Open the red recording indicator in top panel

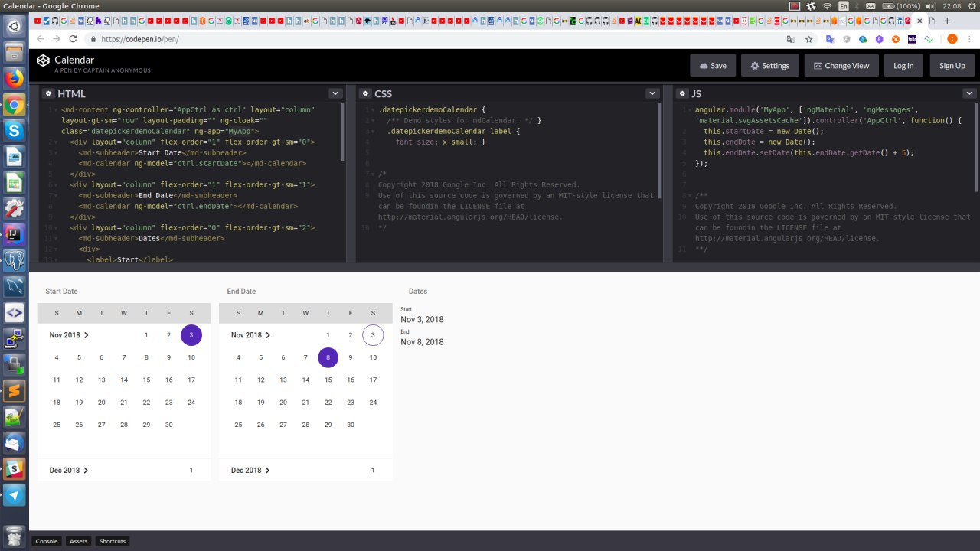coord(795,6)
